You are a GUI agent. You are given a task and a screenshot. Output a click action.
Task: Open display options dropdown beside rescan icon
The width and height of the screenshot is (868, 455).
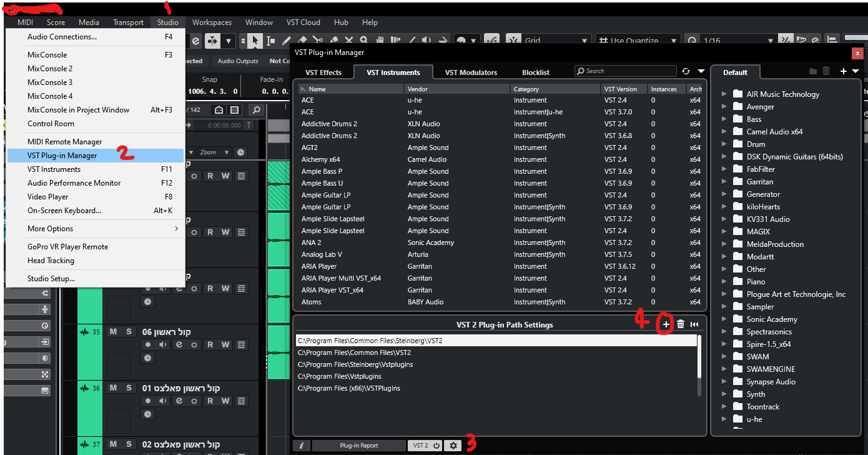pos(701,71)
